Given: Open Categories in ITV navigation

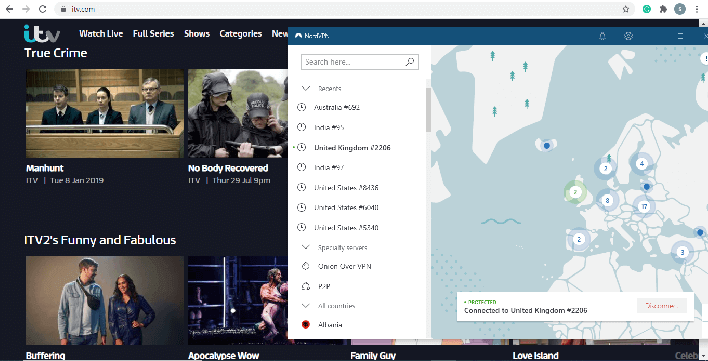Looking at the screenshot, I should click(x=241, y=34).
